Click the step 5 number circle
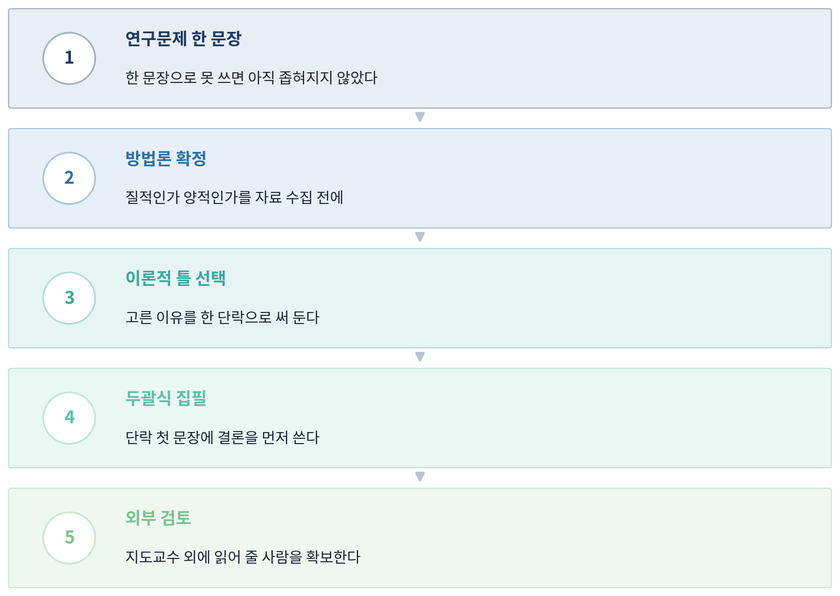840x596 pixels. point(69,538)
